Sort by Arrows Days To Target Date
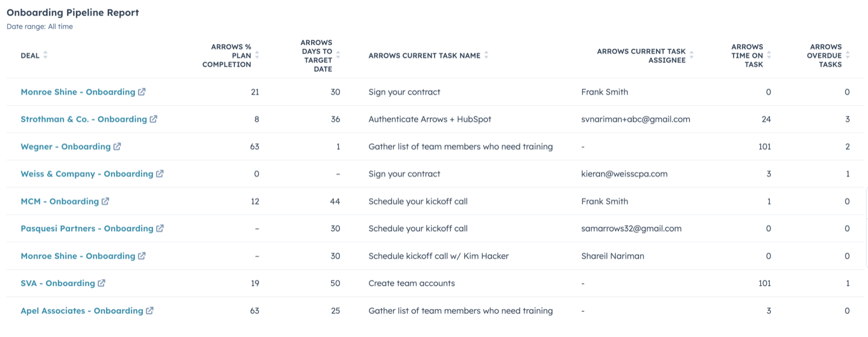868x337 pixels. tap(338, 55)
